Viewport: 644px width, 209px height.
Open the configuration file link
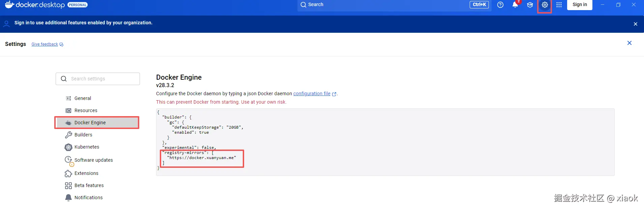point(312,94)
